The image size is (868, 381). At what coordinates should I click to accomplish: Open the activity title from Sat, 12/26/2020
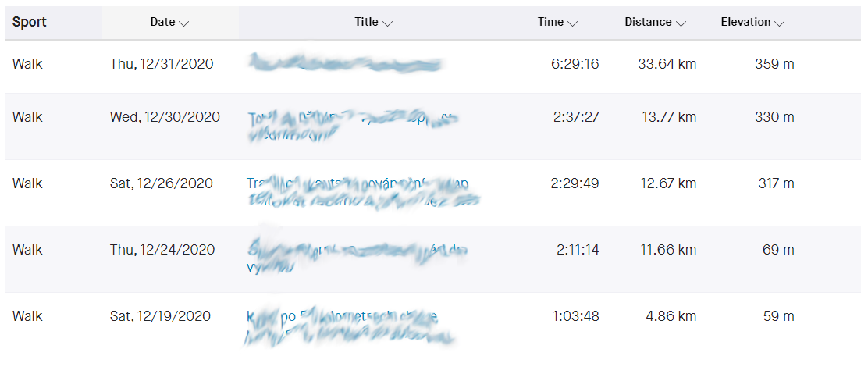(361, 192)
